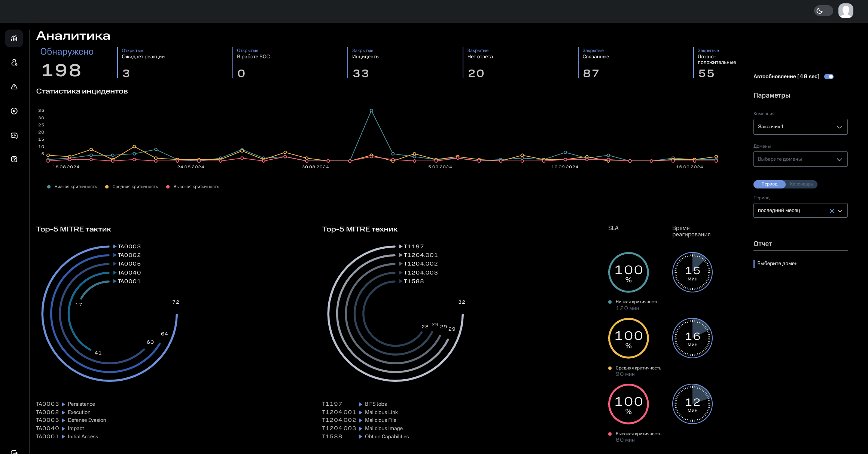Expand the Компания dropdown showing Заказчик 1
Image resolution: width=868 pixels, height=454 pixels.
800,127
